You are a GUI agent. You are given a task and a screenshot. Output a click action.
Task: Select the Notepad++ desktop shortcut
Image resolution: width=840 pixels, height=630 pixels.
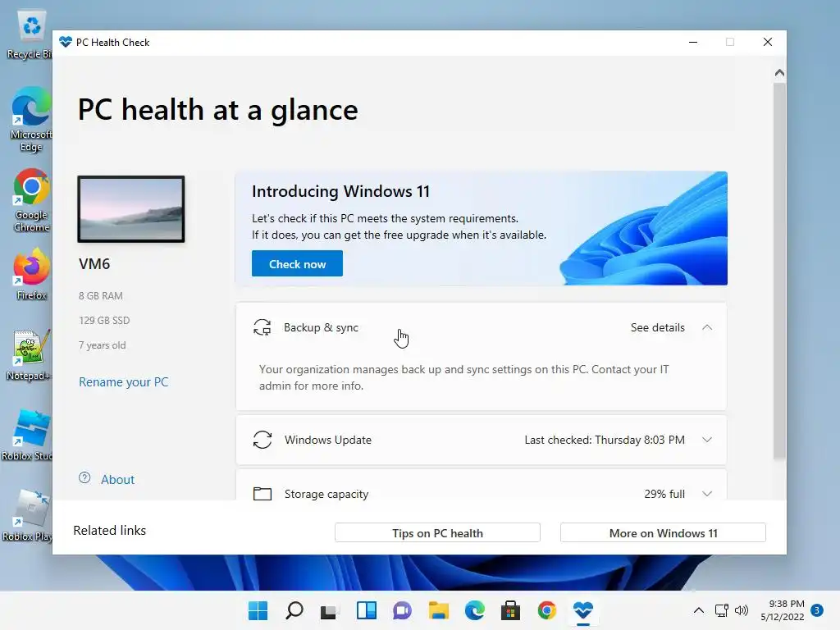point(29,354)
